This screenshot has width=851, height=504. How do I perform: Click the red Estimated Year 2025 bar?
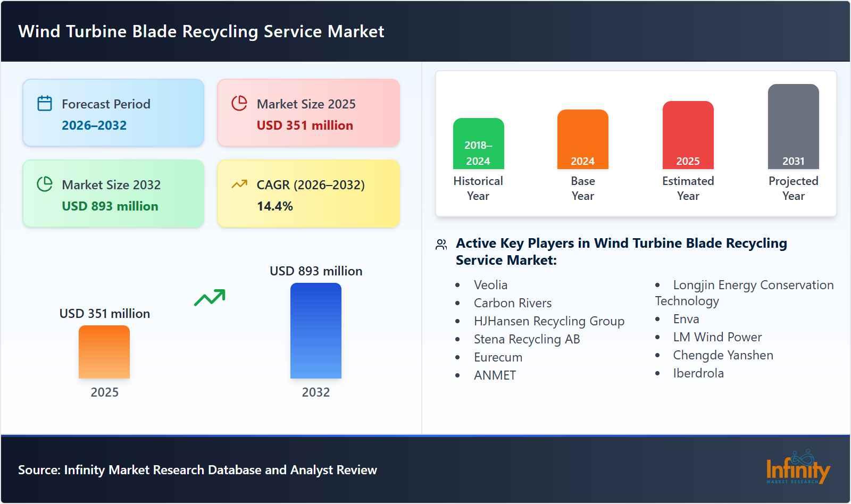[687, 134]
